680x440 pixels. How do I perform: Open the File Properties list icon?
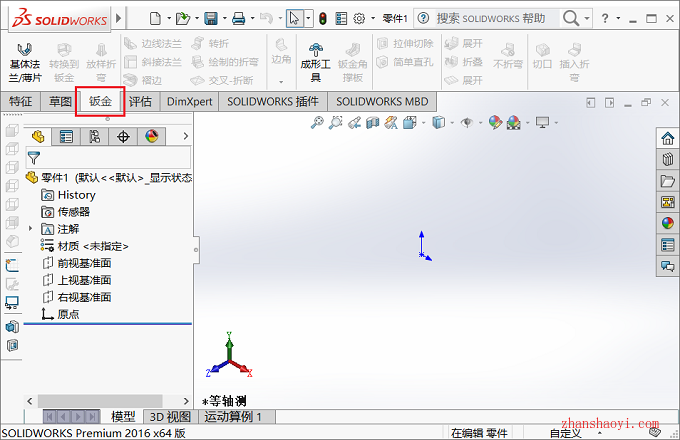pyautogui.click(x=341, y=18)
